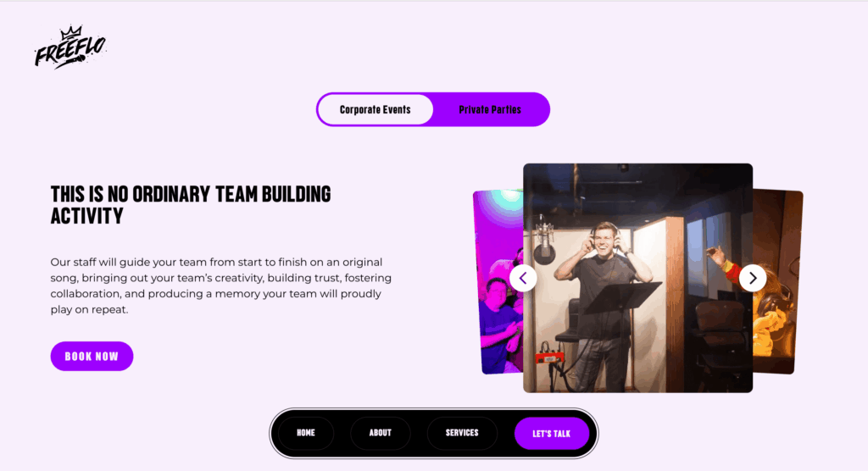This screenshot has height=471, width=868.
Task: Click the microphone in the studio photo
Action: 544,243
